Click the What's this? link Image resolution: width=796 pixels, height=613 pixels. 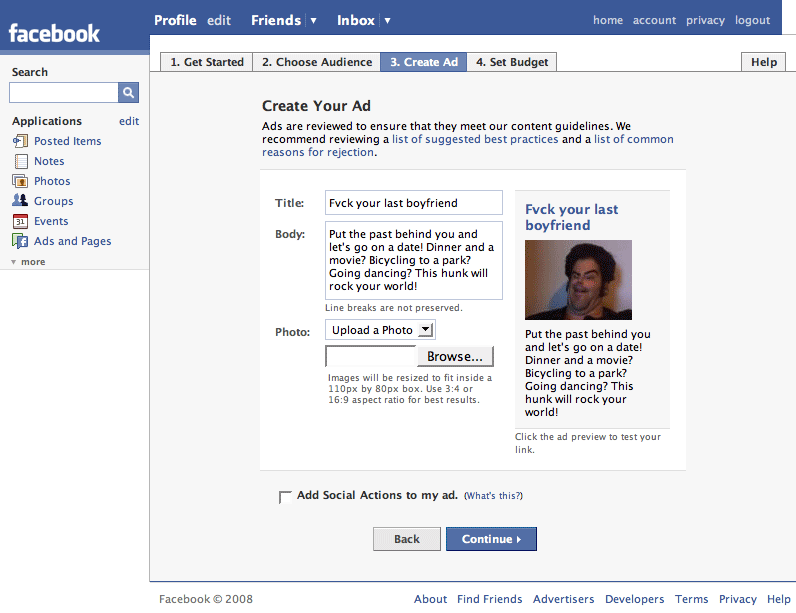493,496
